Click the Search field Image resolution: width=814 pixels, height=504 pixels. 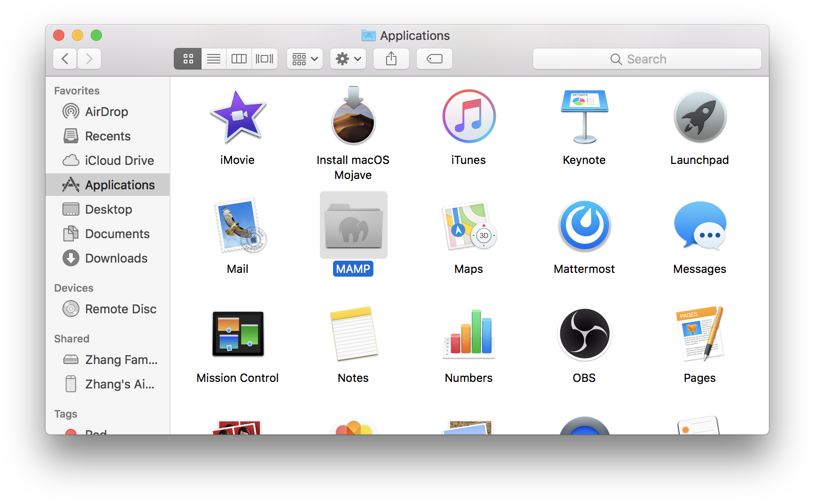[647, 59]
